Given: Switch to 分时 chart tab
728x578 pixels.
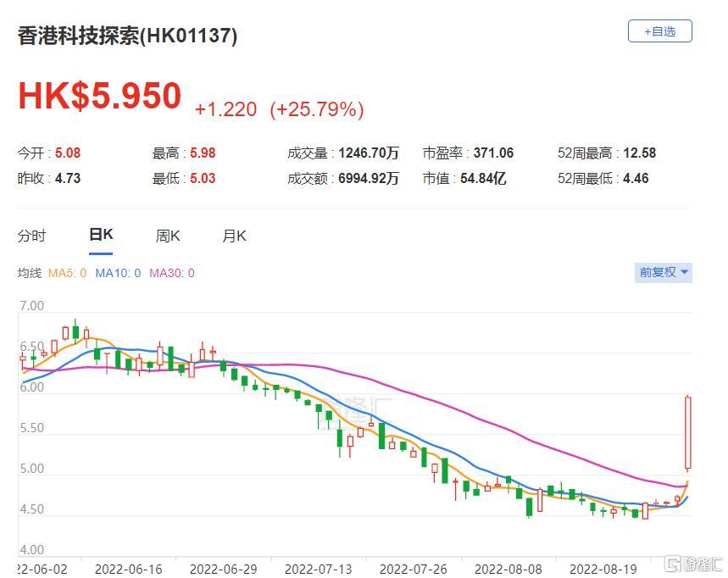Looking at the screenshot, I should pyautogui.click(x=31, y=236).
